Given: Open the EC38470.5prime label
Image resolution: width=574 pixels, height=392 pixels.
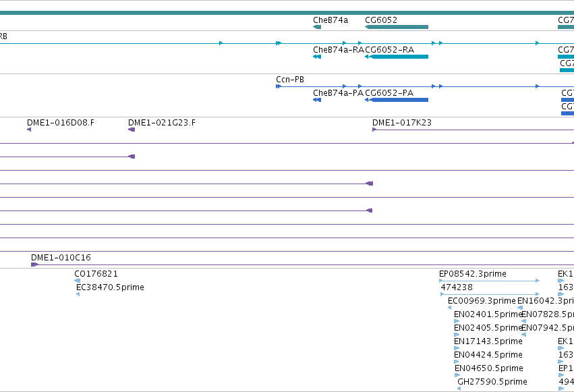Looking at the screenshot, I should pos(110,287).
